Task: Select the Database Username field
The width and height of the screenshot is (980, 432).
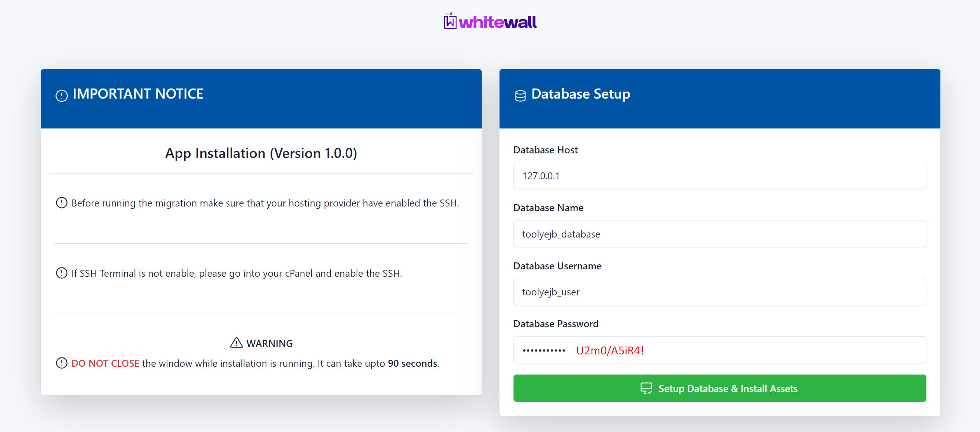Action: (719, 291)
